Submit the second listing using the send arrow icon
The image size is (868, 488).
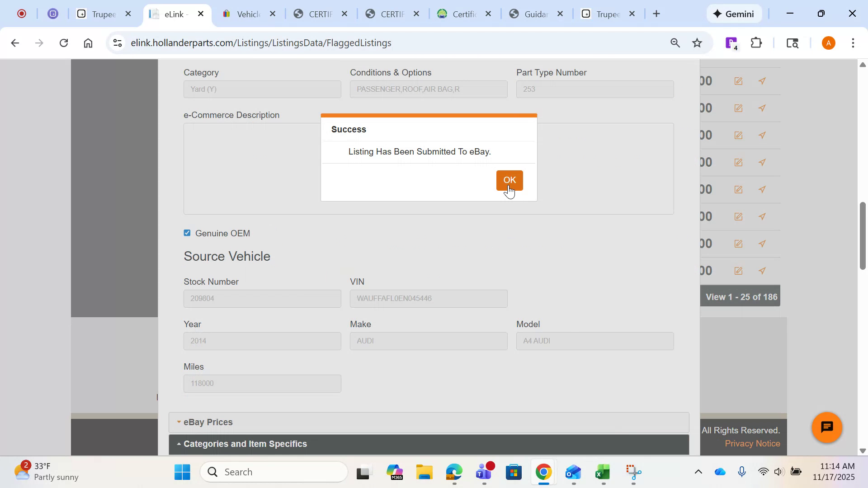tap(762, 108)
